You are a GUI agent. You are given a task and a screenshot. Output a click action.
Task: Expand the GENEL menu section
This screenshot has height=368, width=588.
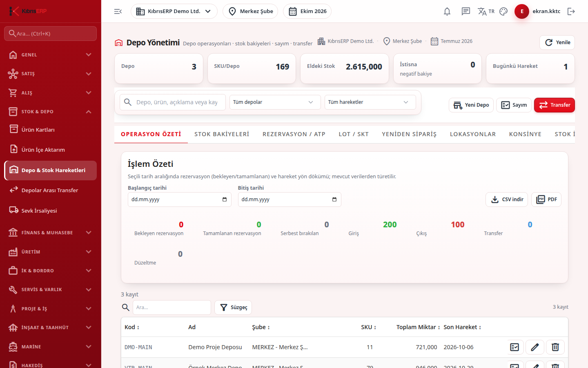click(51, 55)
